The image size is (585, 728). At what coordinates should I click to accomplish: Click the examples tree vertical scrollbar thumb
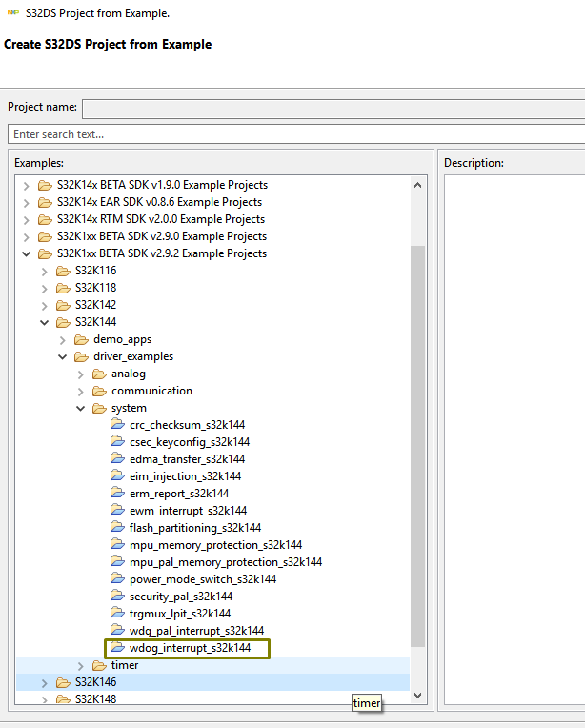coord(418,446)
